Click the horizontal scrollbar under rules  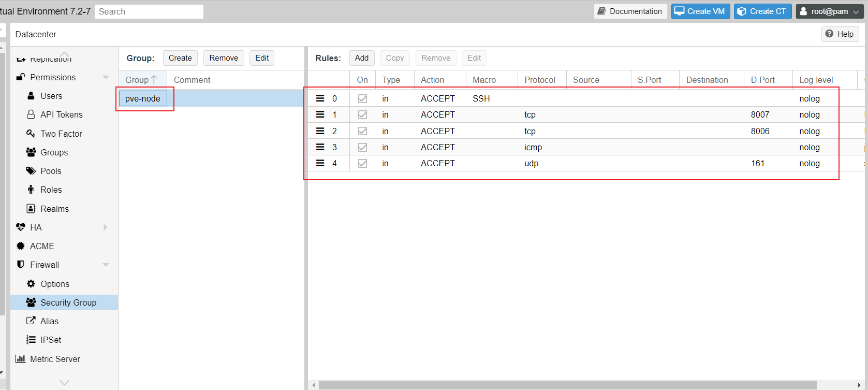pyautogui.click(x=567, y=385)
